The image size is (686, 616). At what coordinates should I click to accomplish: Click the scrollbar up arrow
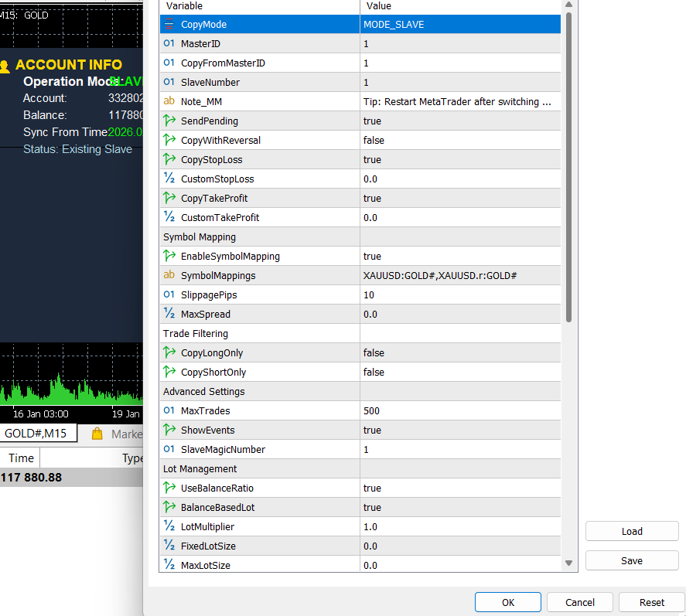tap(568, 5)
